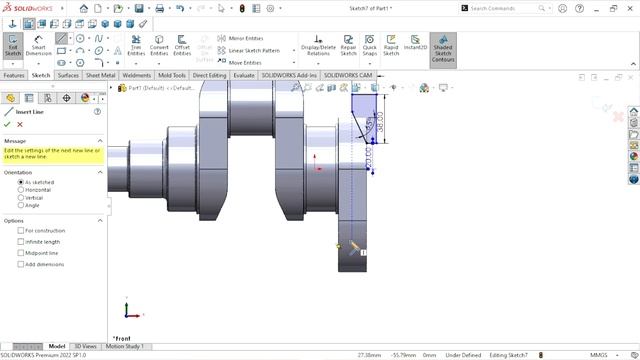The height and width of the screenshot is (360, 640).
Task: Collapse the Orientation section
Action: point(100,172)
